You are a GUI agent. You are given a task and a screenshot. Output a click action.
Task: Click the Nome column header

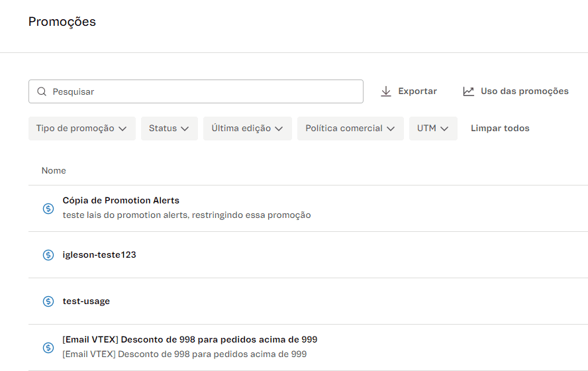pyautogui.click(x=54, y=171)
